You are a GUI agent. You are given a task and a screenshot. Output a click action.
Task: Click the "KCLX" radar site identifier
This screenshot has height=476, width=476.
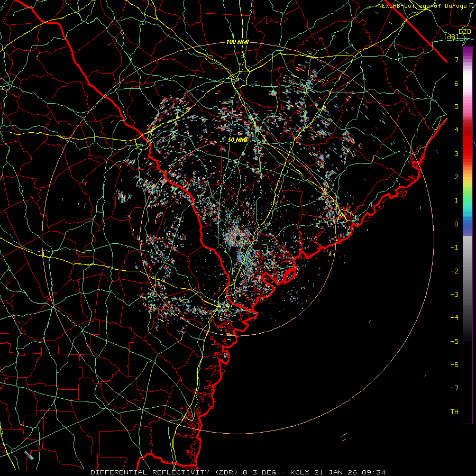coord(300,472)
